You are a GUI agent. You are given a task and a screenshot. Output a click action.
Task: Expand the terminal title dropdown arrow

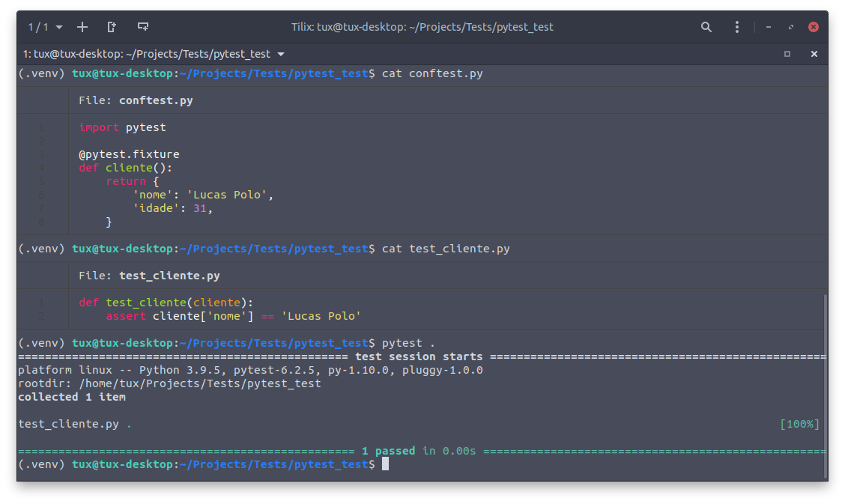[x=281, y=54]
